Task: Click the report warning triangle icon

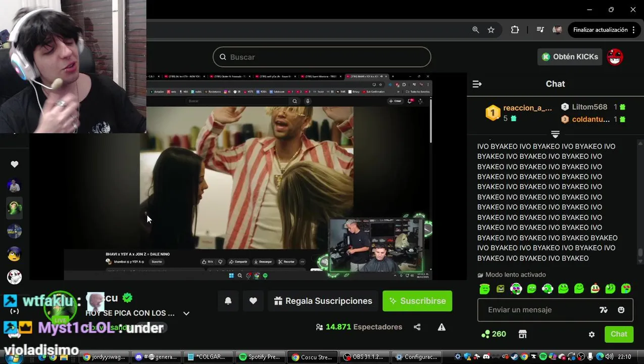Action: click(441, 327)
